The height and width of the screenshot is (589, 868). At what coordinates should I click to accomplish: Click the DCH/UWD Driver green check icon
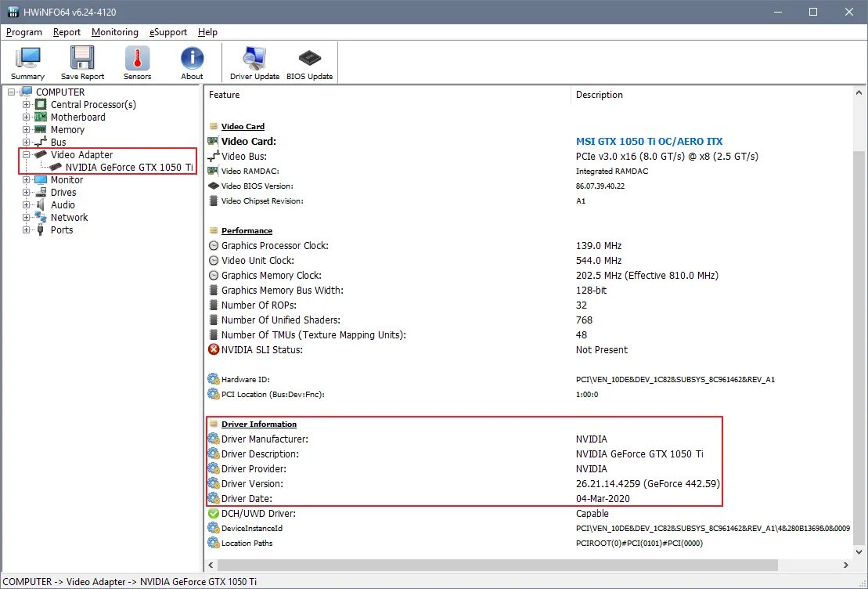click(x=213, y=514)
